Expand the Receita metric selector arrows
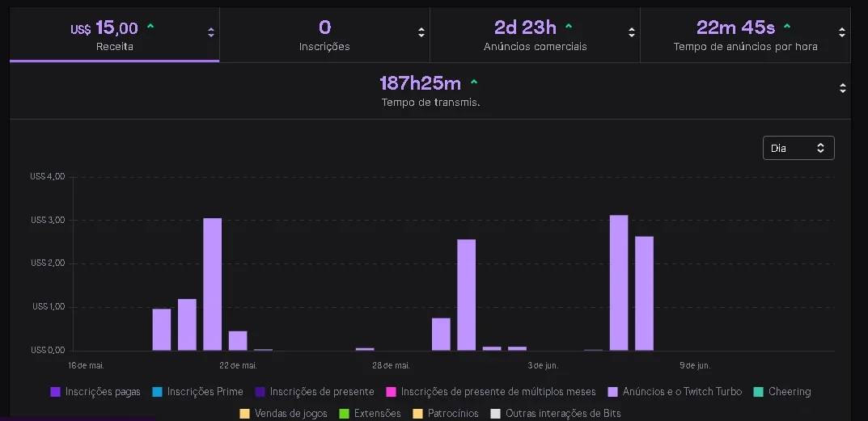The width and height of the screenshot is (868, 421). pos(211,32)
